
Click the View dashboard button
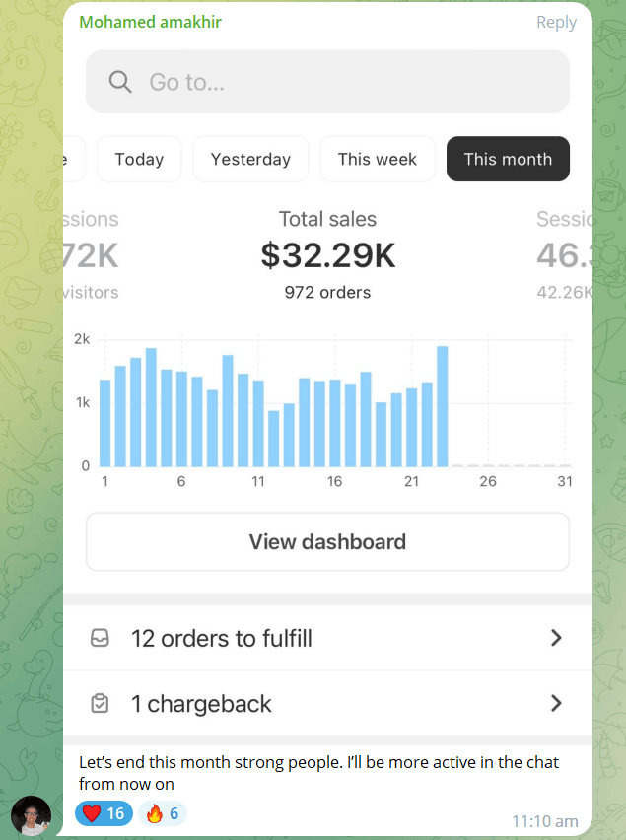click(x=327, y=541)
